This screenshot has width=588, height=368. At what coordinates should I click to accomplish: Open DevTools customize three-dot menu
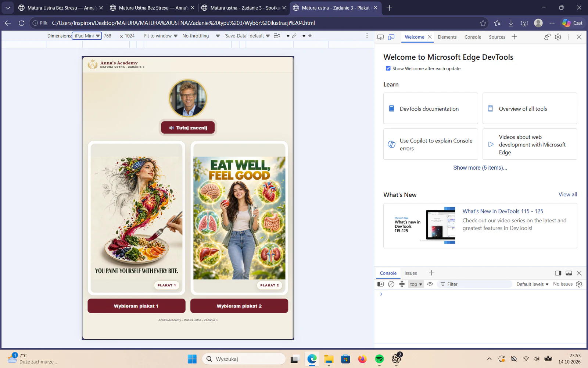coord(569,37)
